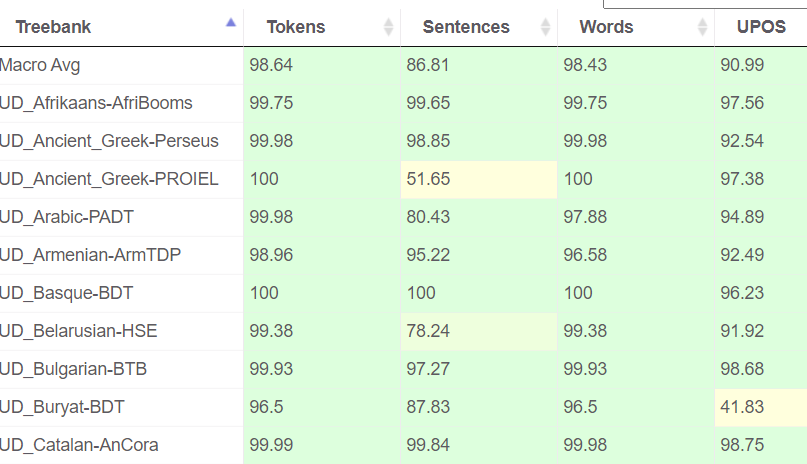
Task: Select the Macro Avg row label
Action: click(x=40, y=65)
